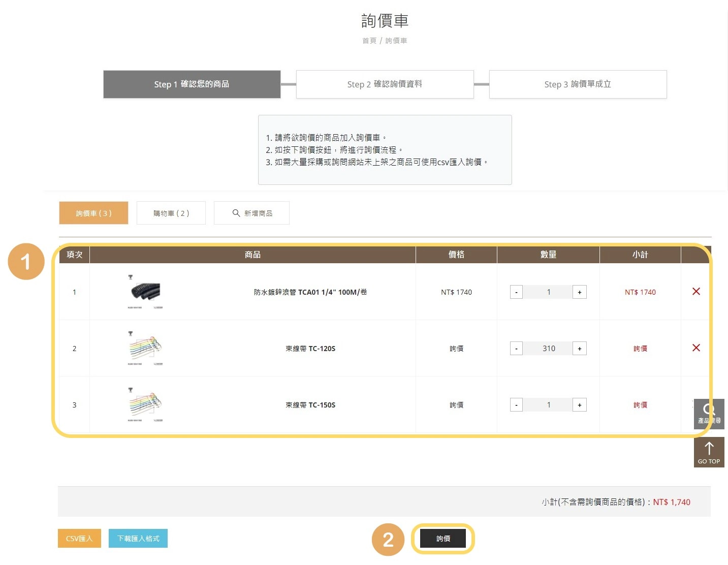Open the 產品搜尋 product search icon
This screenshot has width=728, height=565.
tap(709, 414)
